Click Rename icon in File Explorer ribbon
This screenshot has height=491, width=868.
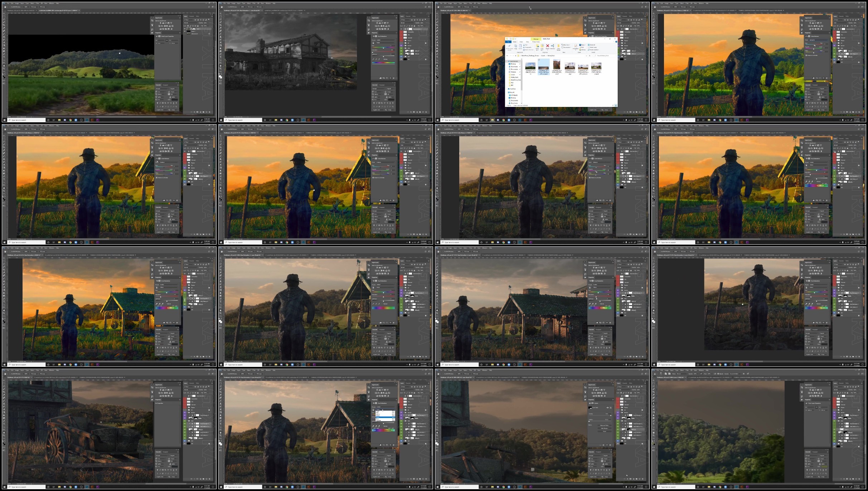[552, 46]
